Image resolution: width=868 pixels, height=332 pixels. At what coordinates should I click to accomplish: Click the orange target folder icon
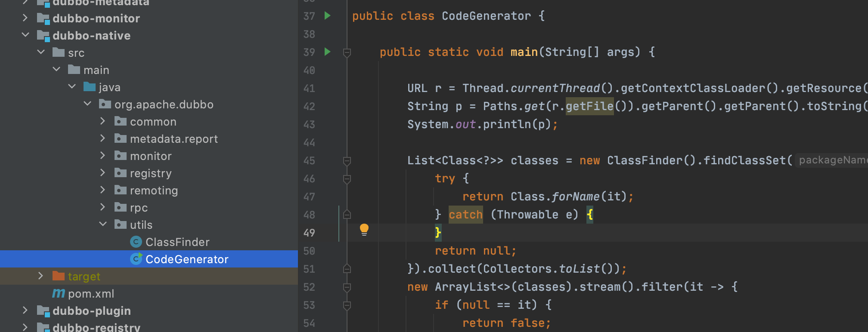(x=59, y=276)
